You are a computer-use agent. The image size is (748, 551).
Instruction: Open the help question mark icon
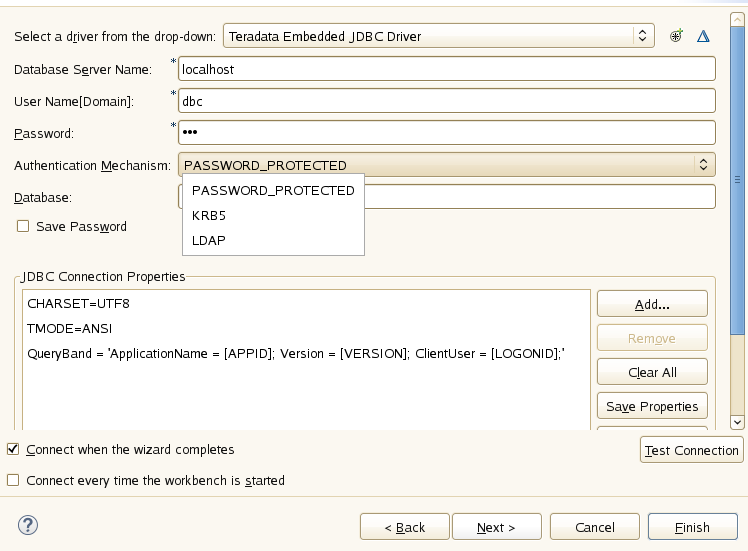tap(28, 525)
